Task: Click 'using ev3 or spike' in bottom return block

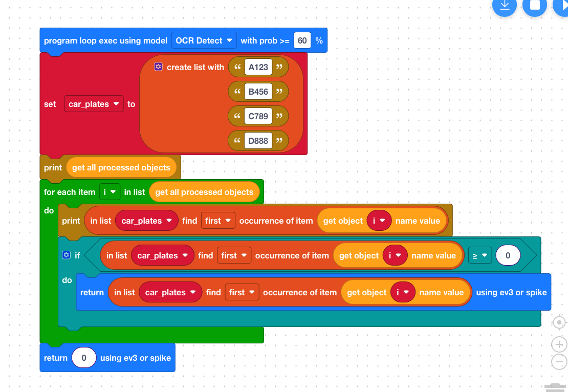Action: (x=136, y=358)
